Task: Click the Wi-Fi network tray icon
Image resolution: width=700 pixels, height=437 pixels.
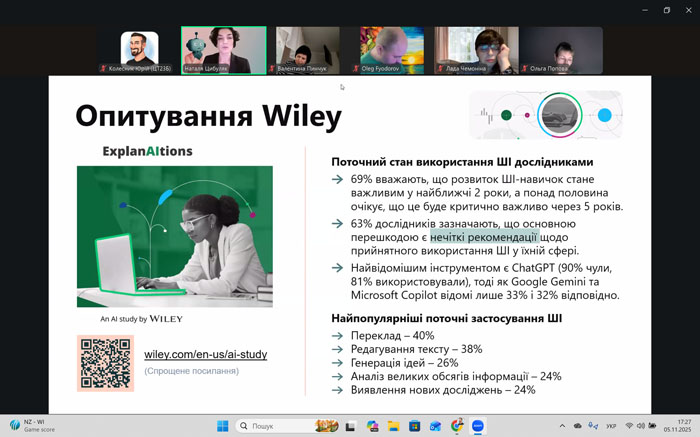Action: 629,426
